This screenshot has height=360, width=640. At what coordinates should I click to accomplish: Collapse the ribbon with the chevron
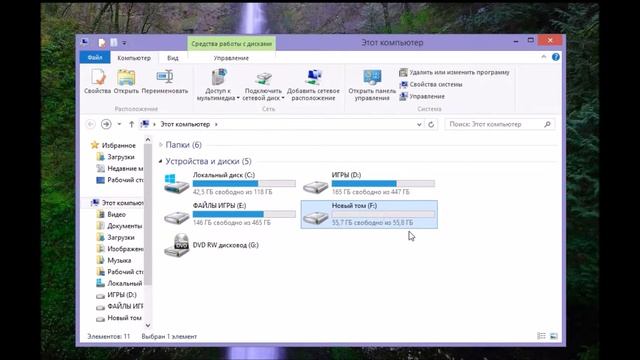(544, 57)
